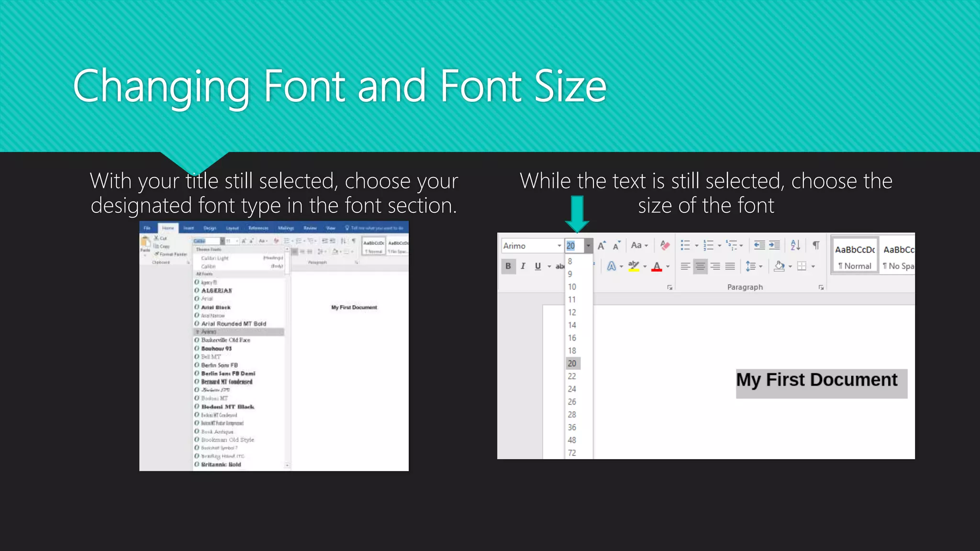This screenshot has height=551, width=980.
Task: Switch to the Design tab
Action: 210,228
